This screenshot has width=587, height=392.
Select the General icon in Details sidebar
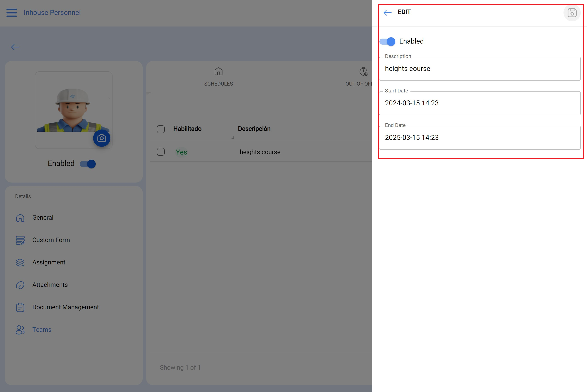(20, 218)
